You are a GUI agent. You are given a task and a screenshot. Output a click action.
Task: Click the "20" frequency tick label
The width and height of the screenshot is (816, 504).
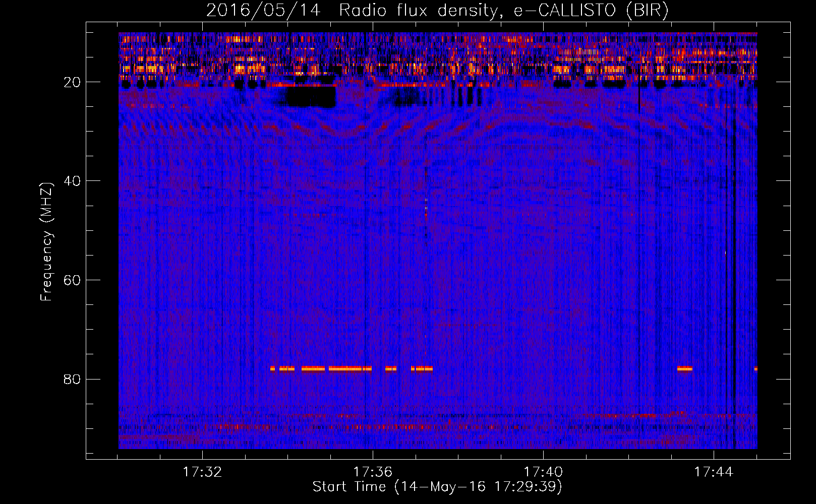pyautogui.click(x=72, y=82)
